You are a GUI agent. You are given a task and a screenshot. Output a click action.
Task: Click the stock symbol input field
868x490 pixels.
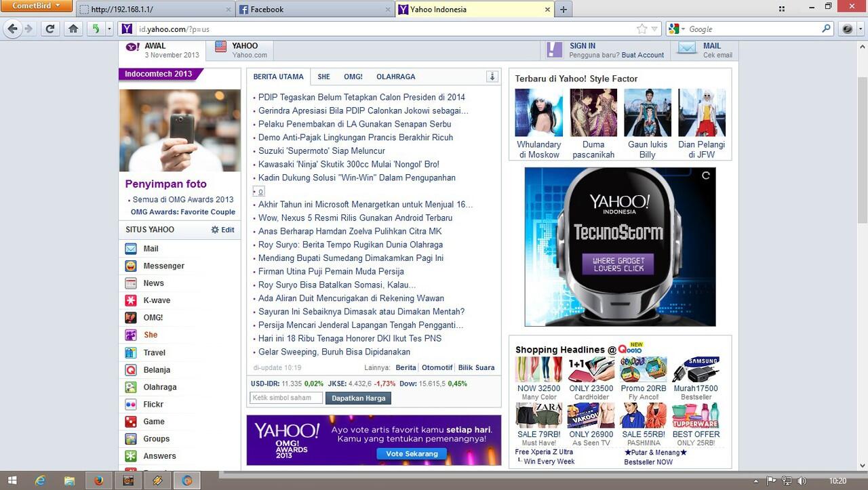pos(285,398)
